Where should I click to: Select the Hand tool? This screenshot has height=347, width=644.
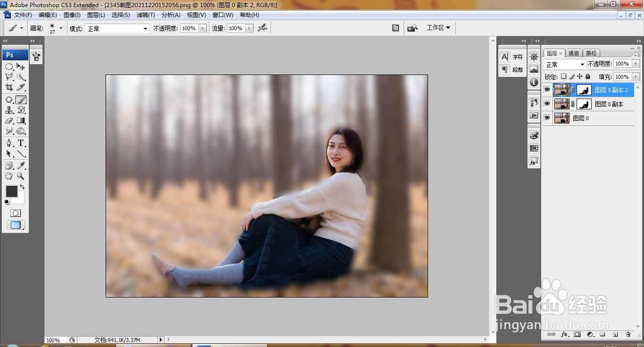9,176
